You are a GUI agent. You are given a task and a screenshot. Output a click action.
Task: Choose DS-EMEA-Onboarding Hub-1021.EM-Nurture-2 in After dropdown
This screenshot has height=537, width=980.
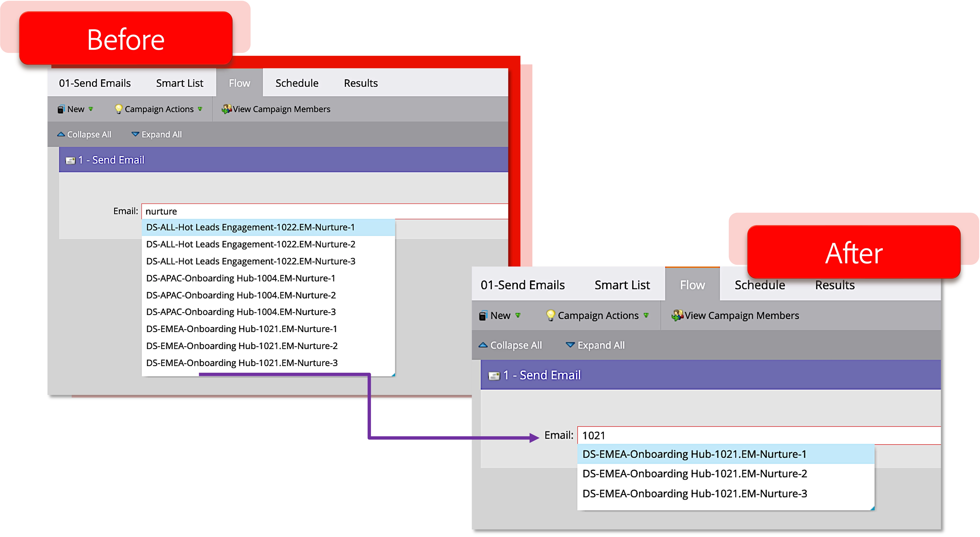695,474
